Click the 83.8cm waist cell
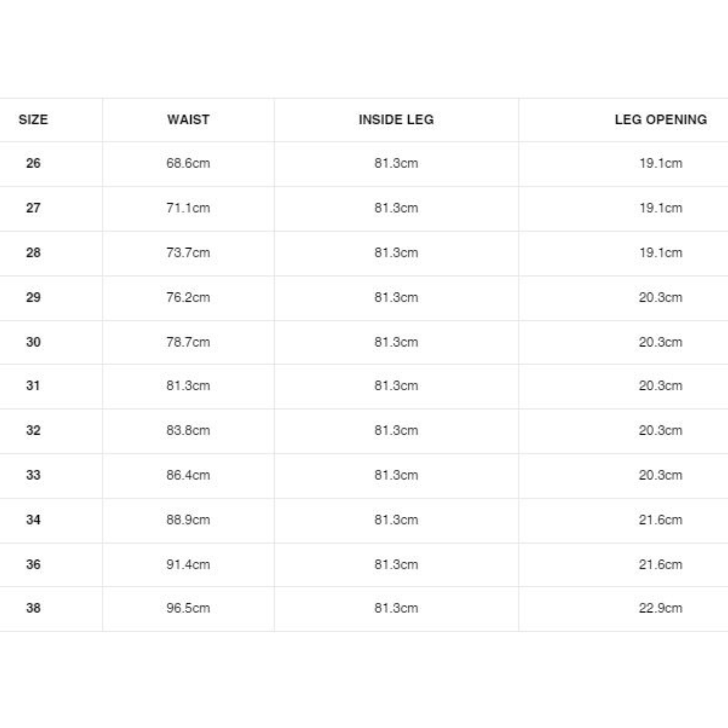Screen dimensions: 728x728 [x=188, y=431]
